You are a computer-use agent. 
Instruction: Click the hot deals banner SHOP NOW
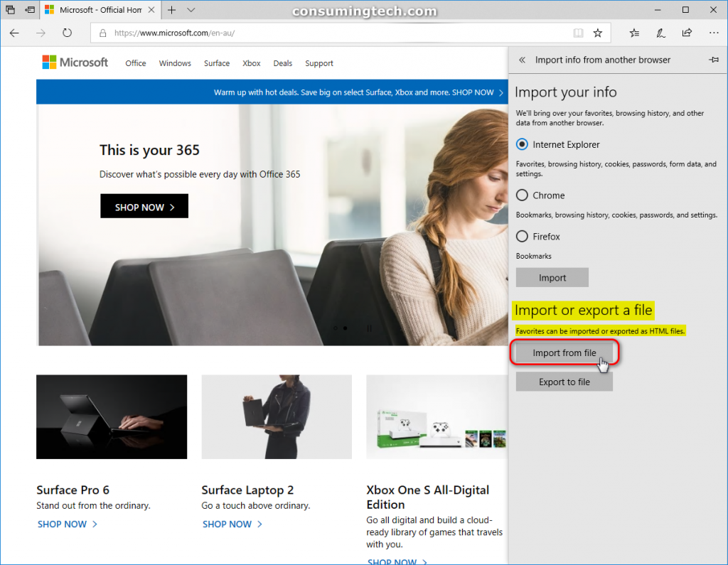477,92
